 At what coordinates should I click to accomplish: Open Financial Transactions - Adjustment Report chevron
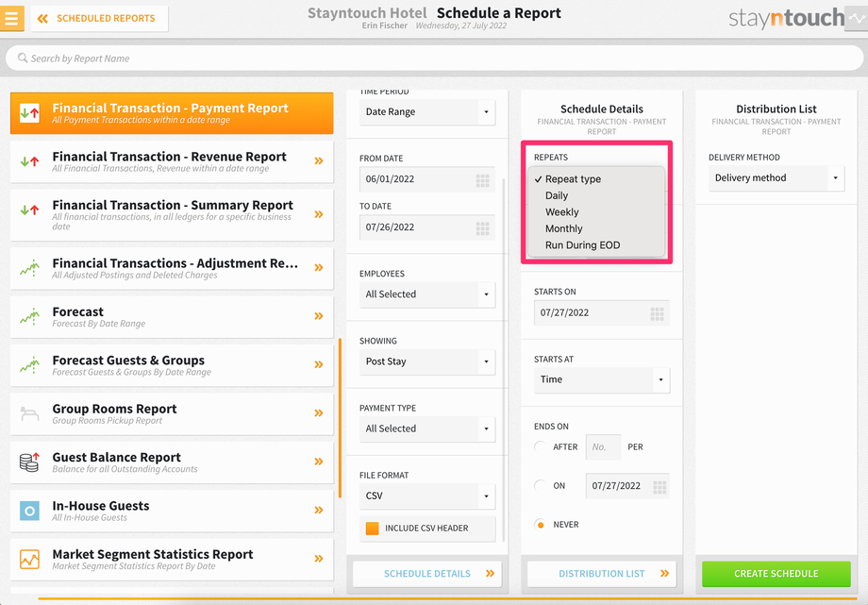pyautogui.click(x=319, y=268)
